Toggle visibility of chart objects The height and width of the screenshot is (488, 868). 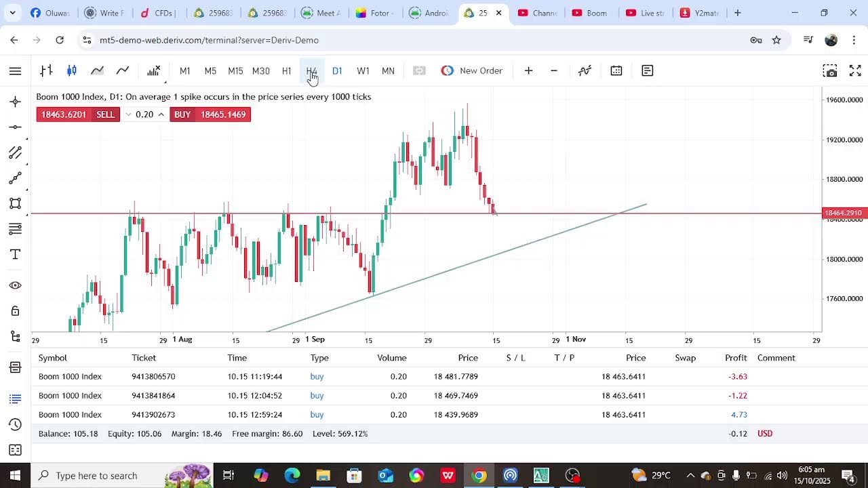[x=15, y=285]
